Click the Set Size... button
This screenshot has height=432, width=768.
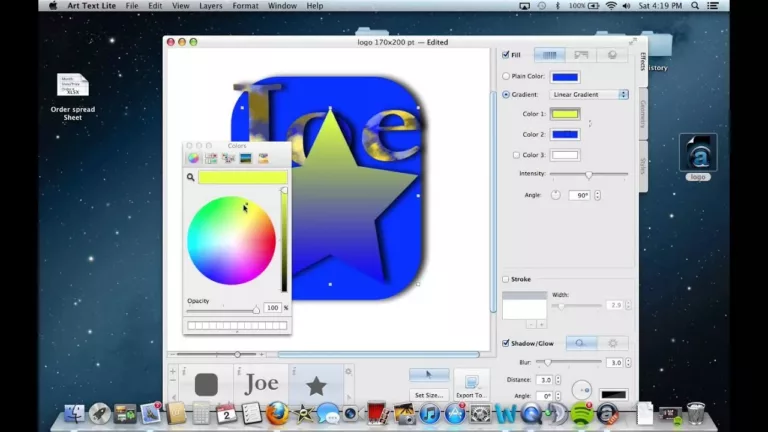click(429, 395)
